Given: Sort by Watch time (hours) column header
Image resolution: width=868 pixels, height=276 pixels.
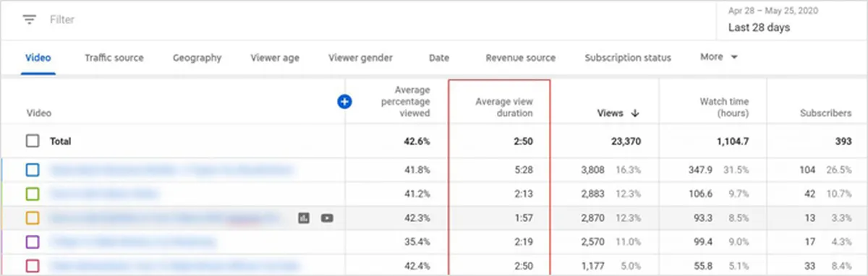Looking at the screenshot, I should point(724,108).
